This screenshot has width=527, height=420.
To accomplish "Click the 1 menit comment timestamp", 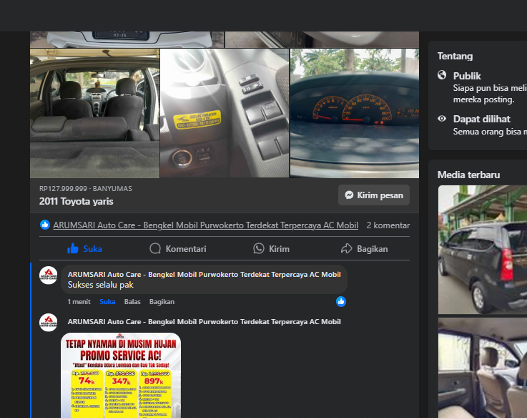I will 79,302.
